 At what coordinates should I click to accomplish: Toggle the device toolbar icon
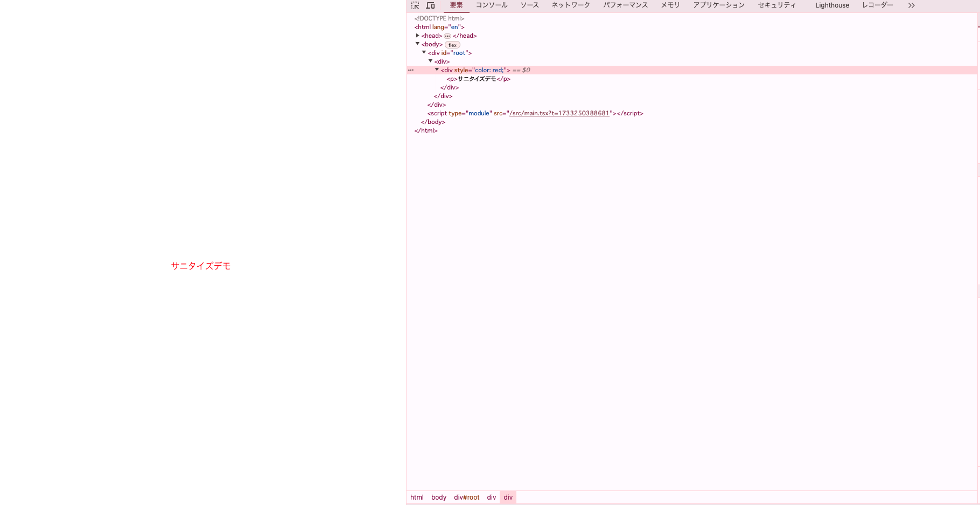[x=430, y=5]
